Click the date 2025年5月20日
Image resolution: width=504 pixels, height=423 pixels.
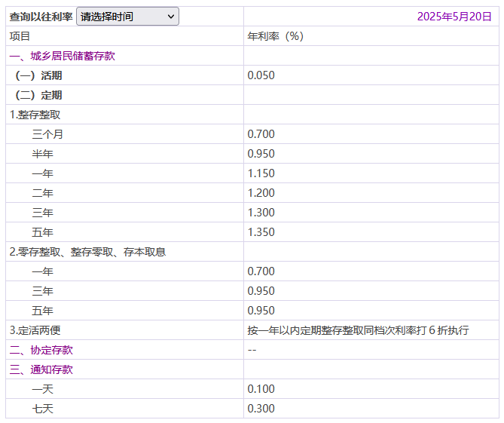coord(454,17)
